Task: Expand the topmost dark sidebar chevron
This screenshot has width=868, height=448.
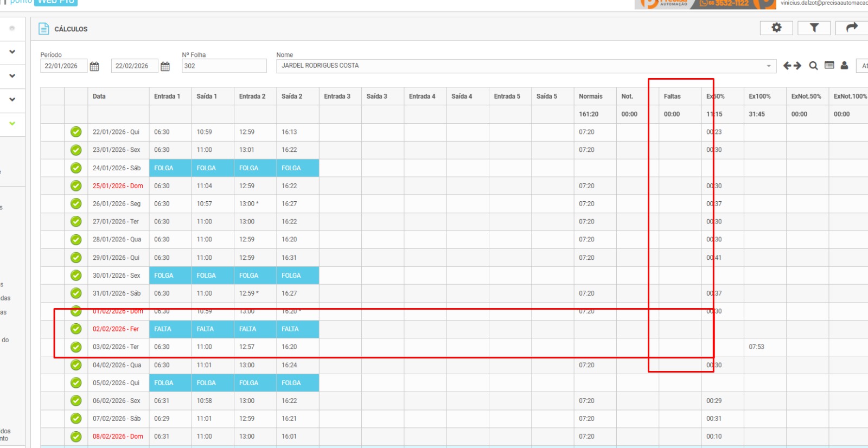Action: (x=12, y=52)
